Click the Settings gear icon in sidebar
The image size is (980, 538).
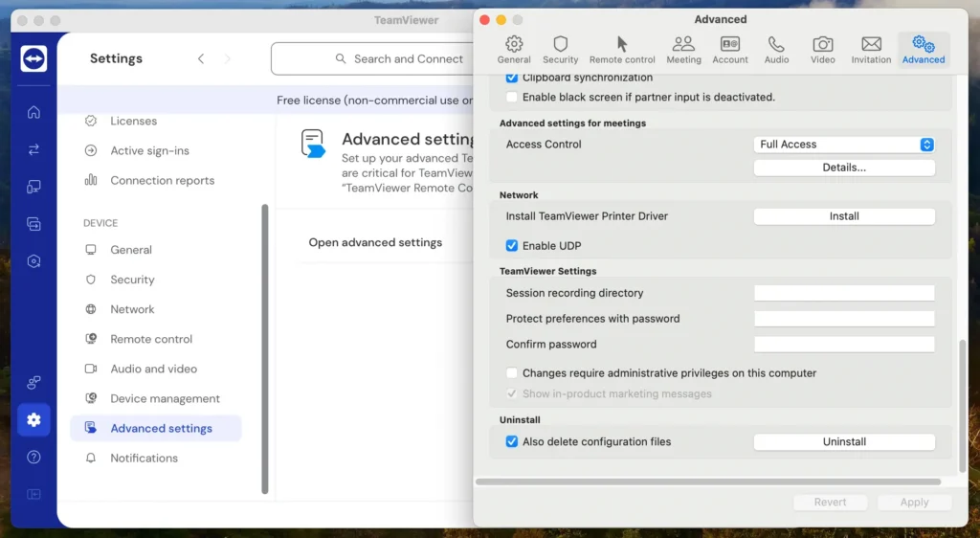tap(33, 420)
